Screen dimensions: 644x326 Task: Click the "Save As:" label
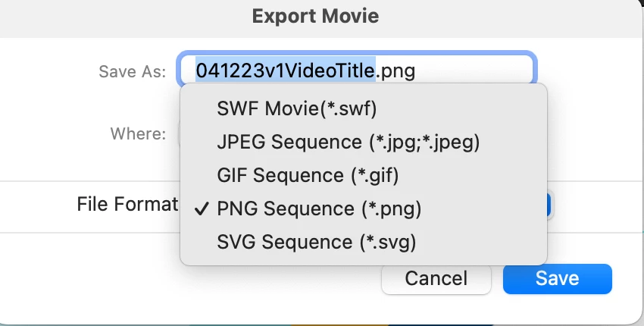(131, 71)
